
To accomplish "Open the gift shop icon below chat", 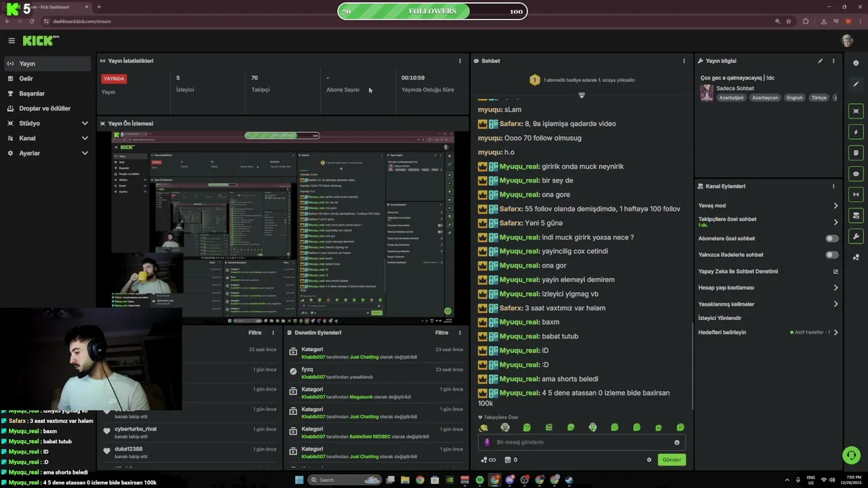I will point(507,460).
